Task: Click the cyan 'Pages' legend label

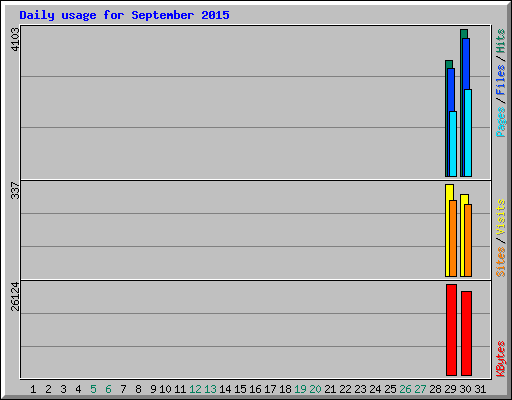Action: (501, 122)
